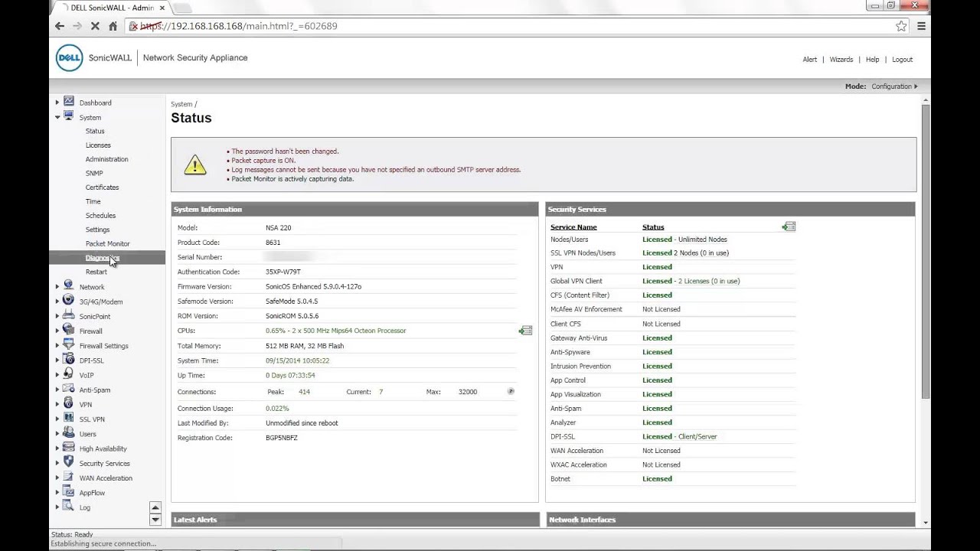The image size is (980, 551).
Task: Open the Settings page under System
Action: (x=97, y=230)
